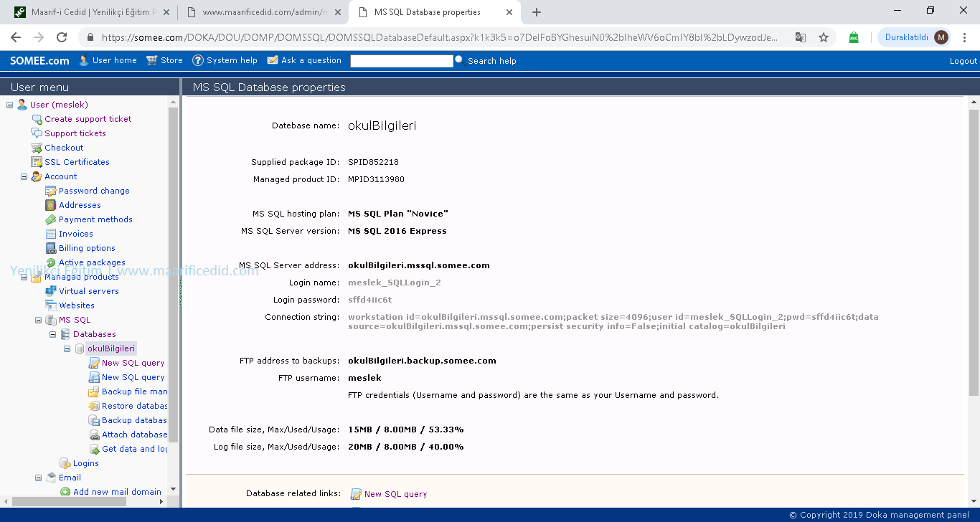Image resolution: width=980 pixels, height=522 pixels.
Task: Click the Support tickets speech bubble icon
Action: (37, 133)
